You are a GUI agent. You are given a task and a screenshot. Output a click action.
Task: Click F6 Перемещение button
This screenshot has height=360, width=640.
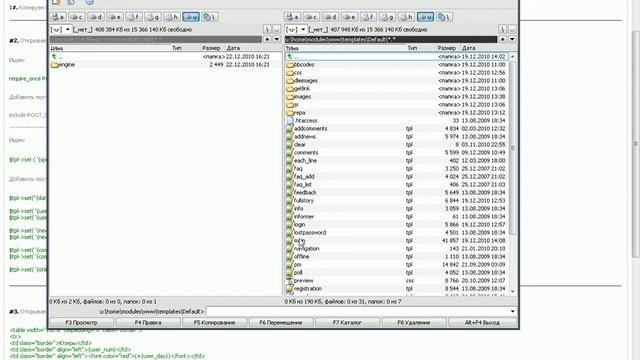click(281, 322)
